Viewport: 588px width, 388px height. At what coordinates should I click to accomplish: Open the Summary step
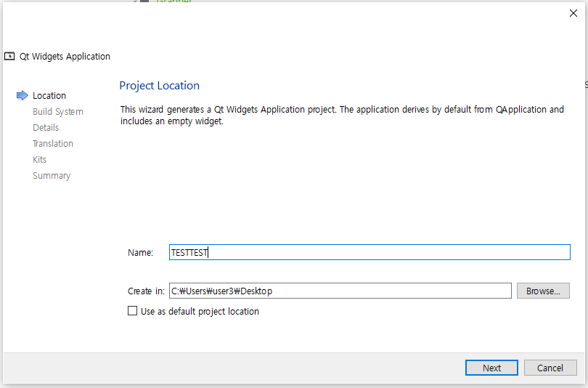(x=52, y=175)
